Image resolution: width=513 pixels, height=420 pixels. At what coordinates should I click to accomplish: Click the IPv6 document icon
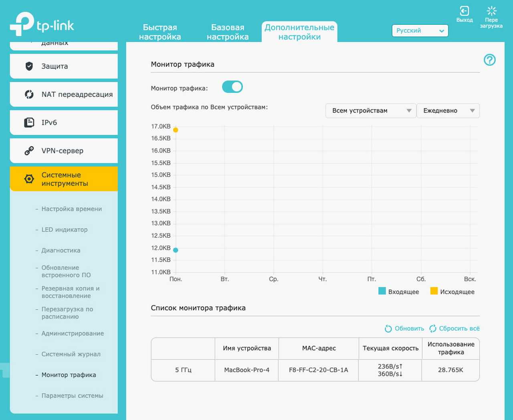29,123
